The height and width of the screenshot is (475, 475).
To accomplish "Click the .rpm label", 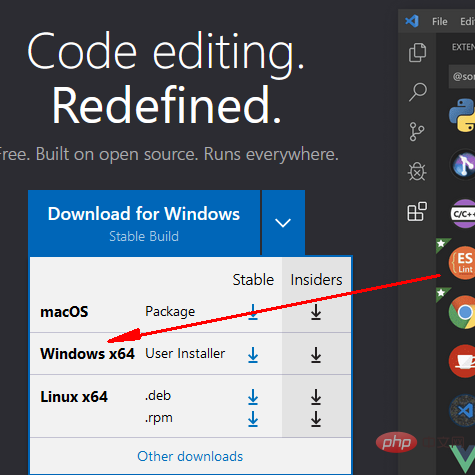I will [x=159, y=418].
